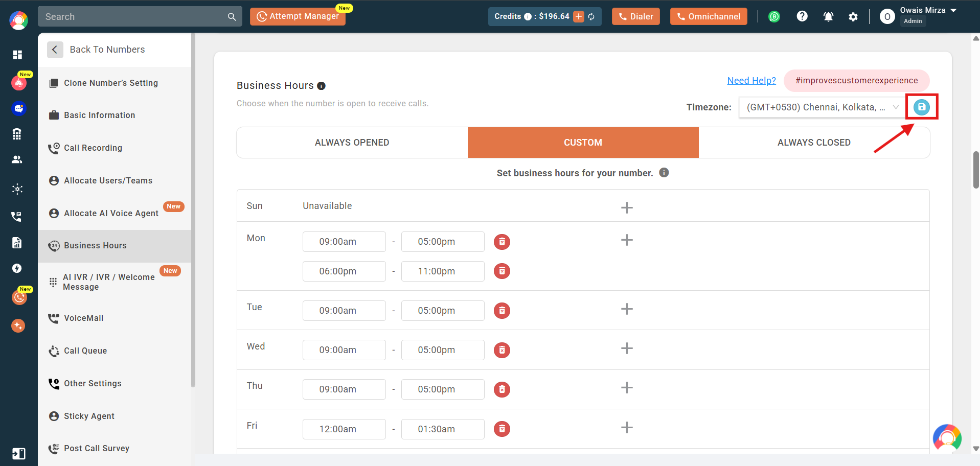The image size is (980, 466).
Task: Click #improvescustomerexperience tag
Action: click(857, 81)
